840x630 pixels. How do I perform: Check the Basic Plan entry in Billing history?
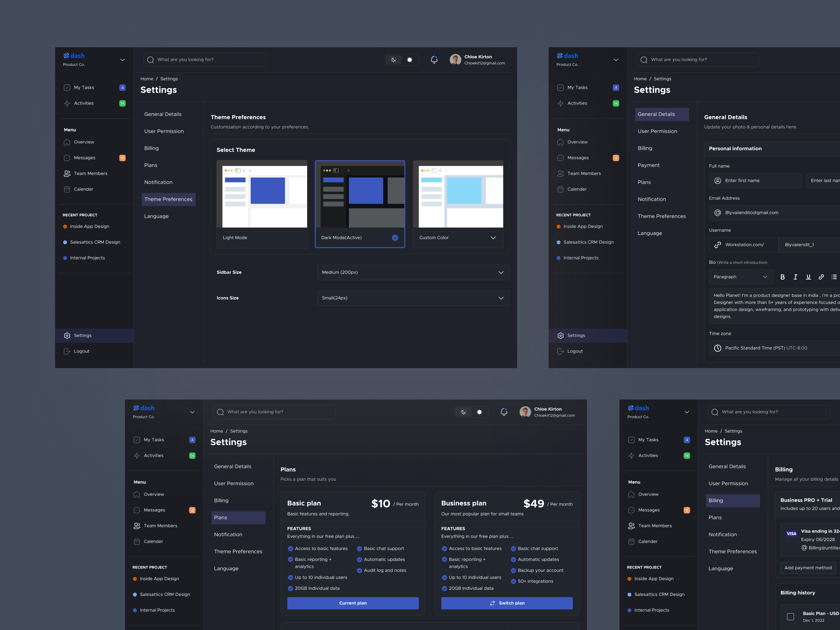(791, 617)
